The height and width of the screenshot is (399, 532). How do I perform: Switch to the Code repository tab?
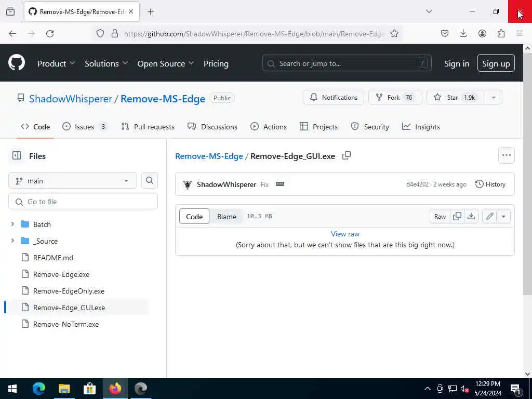[x=35, y=127]
